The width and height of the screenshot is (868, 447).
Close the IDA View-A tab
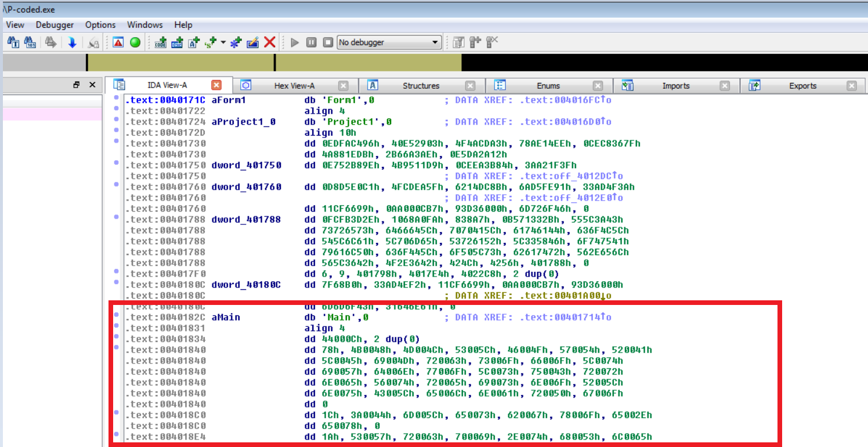tap(216, 85)
